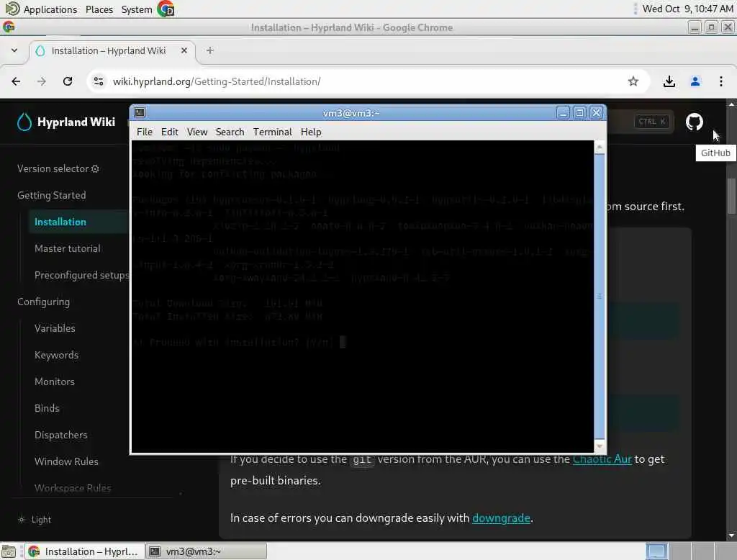
Task: Follow the Chaotic Aur link
Action: click(602, 459)
